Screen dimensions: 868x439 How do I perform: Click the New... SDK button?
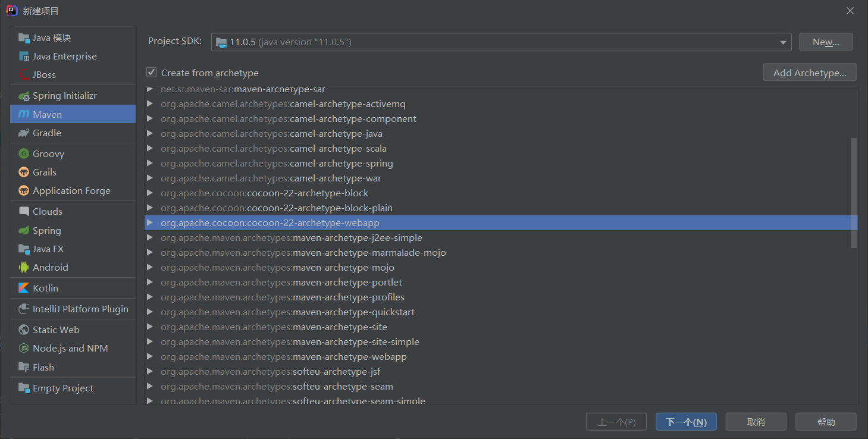coord(826,42)
